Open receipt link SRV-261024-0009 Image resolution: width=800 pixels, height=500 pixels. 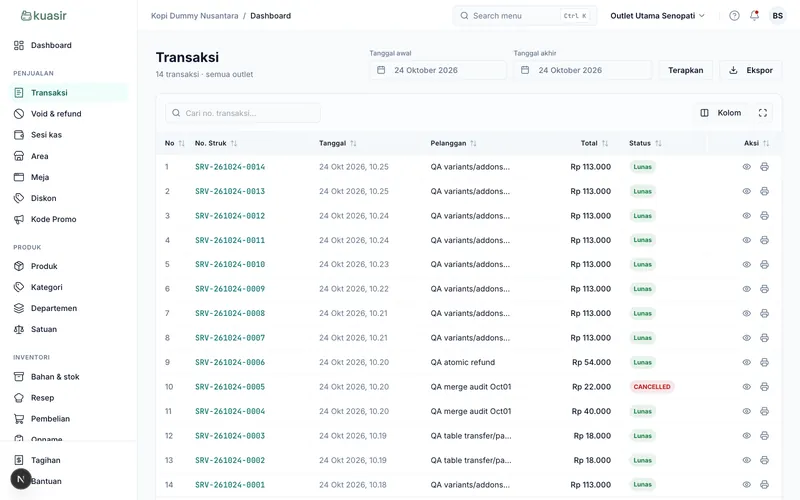[x=230, y=289]
